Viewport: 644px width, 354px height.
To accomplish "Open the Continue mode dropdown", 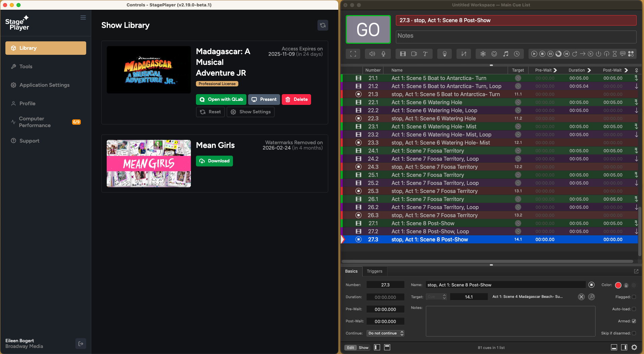I will click(x=385, y=333).
